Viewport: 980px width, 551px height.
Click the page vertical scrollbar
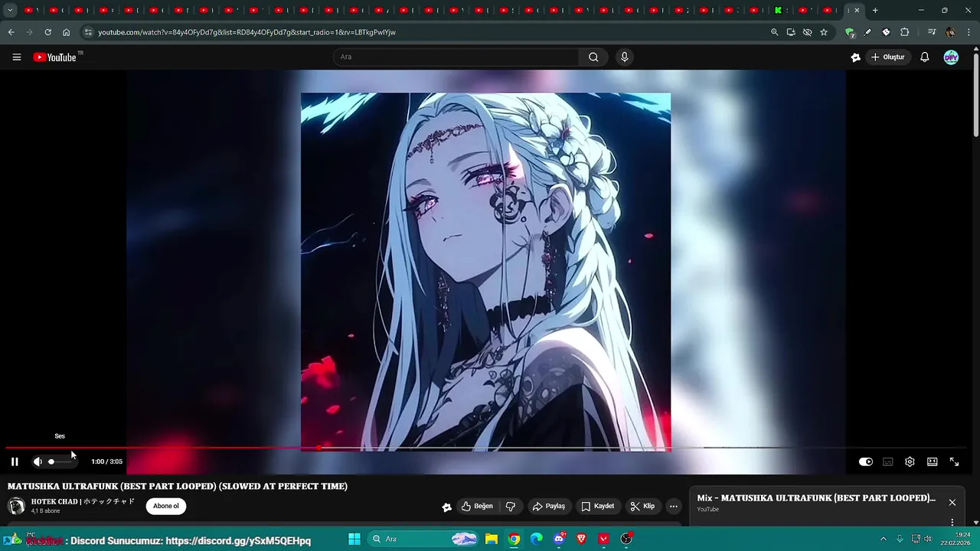(x=975, y=96)
